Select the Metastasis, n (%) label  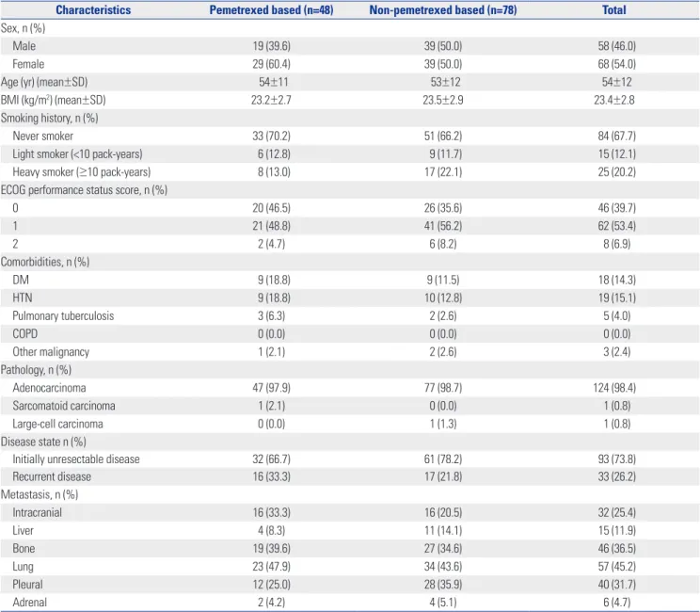[40, 494]
